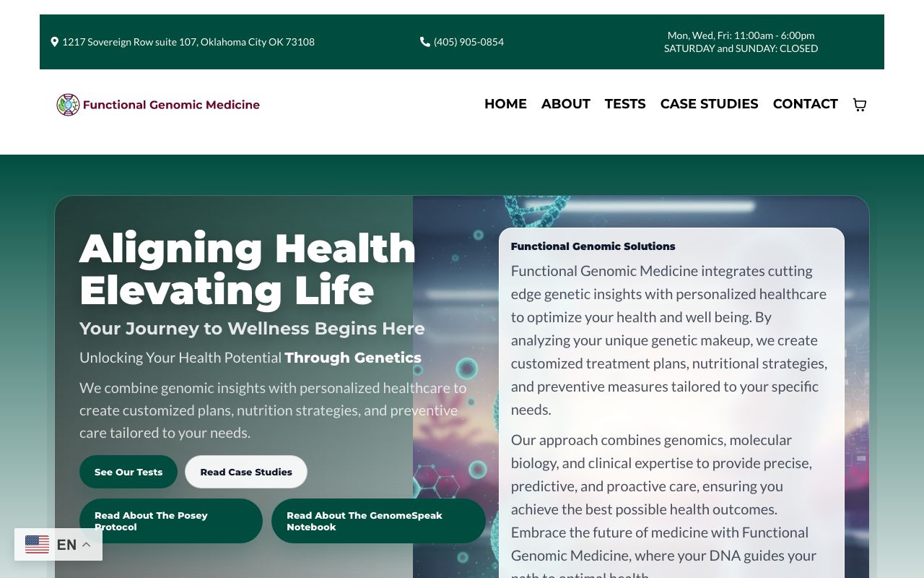This screenshot has height=578, width=924.
Task: Click the phone icon next to the number
Action: click(425, 41)
